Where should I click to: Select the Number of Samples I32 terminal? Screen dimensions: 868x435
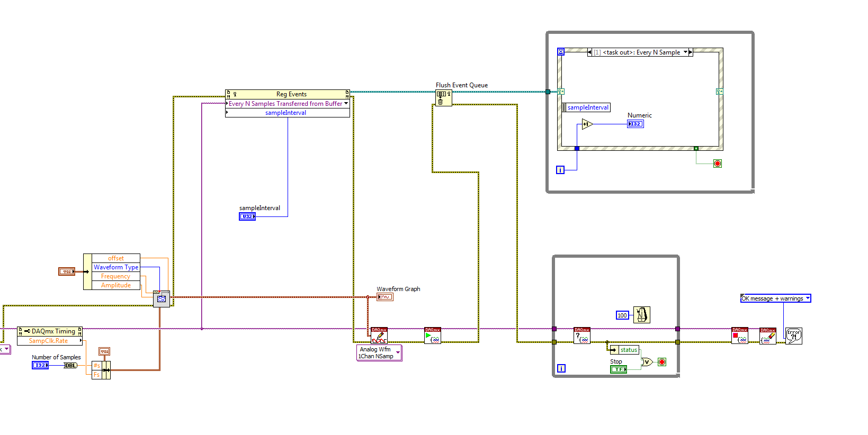pos(40,365)
